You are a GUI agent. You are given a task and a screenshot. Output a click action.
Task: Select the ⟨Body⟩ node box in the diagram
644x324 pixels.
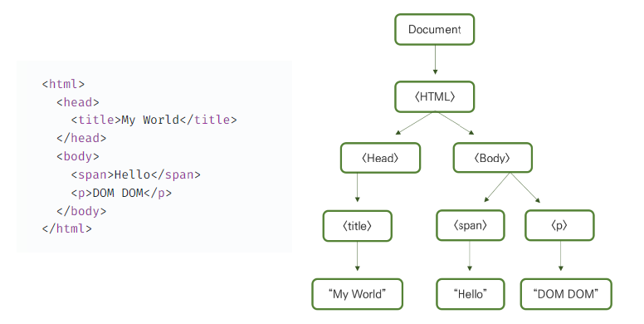click(492, 158)
